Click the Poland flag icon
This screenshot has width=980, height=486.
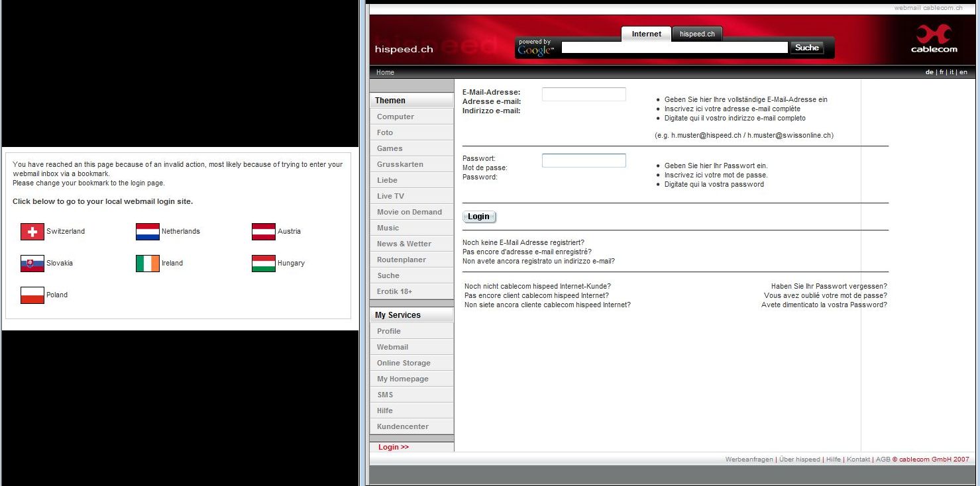[32, 295]
